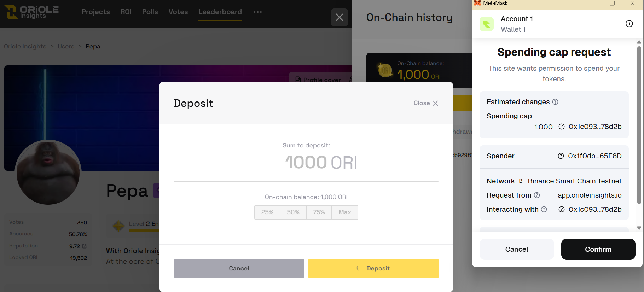Click the Oriole Insights logo
The width and height of the screenshot is (644, 292).
coord(31,12)
